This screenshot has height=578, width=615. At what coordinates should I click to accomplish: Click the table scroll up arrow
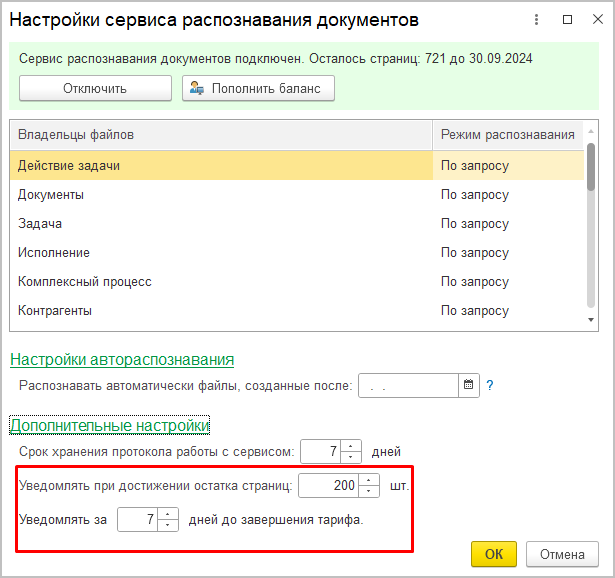coord(591,131)
